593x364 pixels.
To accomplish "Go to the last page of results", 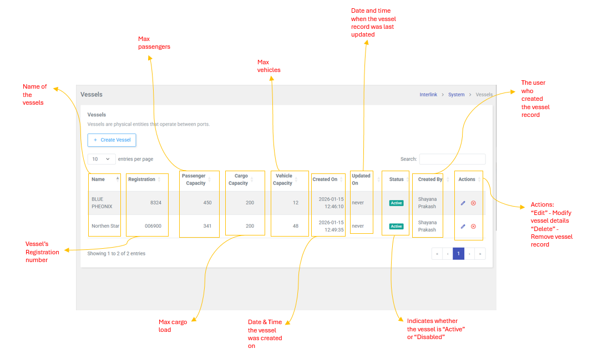I will [480, 254].
